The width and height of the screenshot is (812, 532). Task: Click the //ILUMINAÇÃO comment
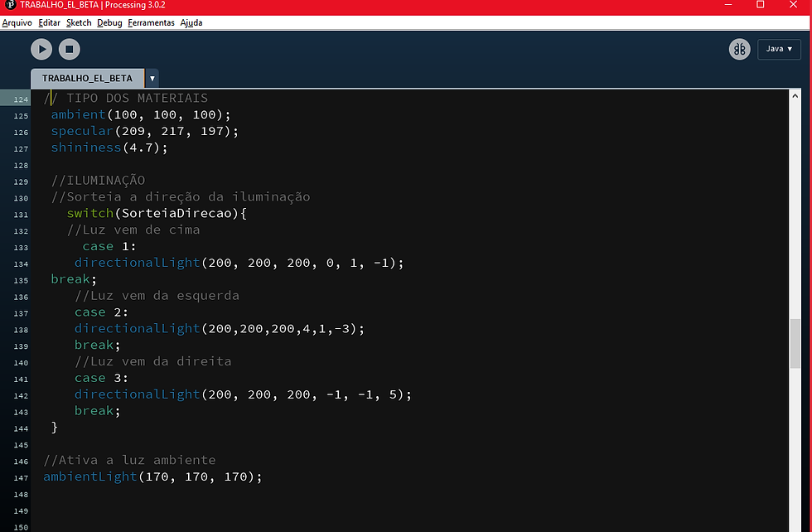point(98,181)
